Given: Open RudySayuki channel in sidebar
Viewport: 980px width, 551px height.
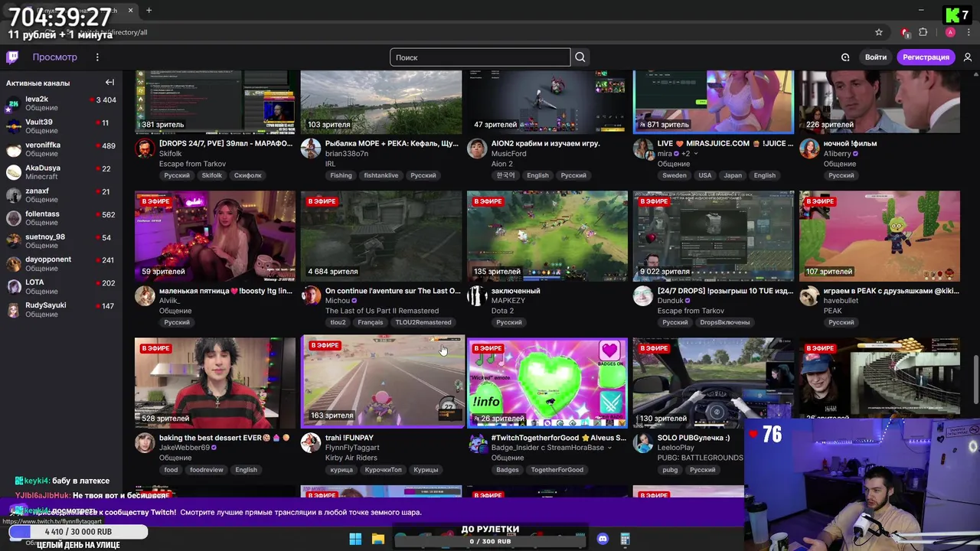Looking at the screenshot, I should coord(61,309).
